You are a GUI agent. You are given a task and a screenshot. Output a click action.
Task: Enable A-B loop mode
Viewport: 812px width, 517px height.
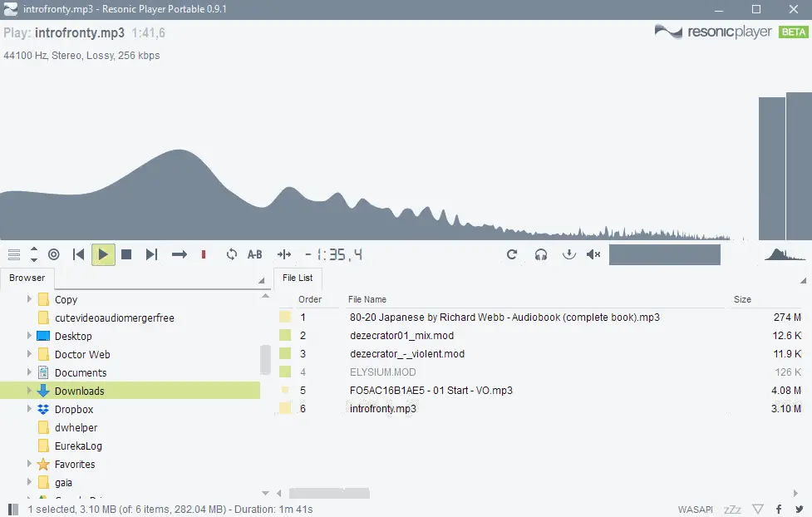[255, 254]
